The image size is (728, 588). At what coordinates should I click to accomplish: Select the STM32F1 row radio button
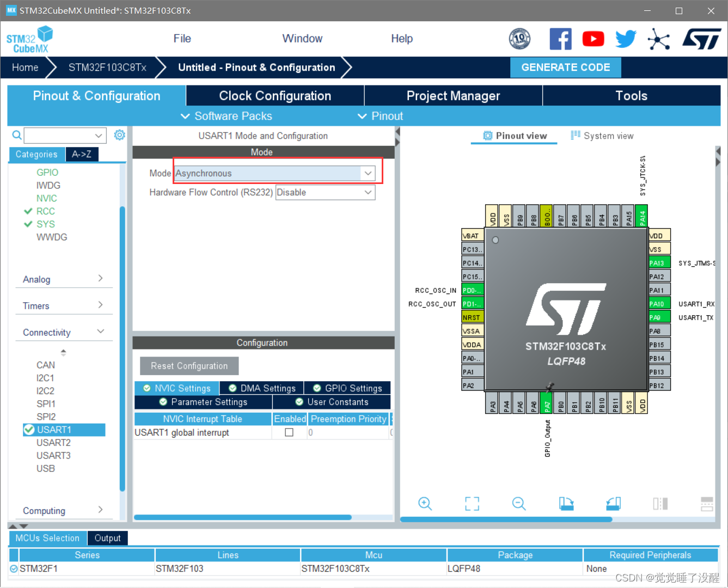[x=14, y=569]
